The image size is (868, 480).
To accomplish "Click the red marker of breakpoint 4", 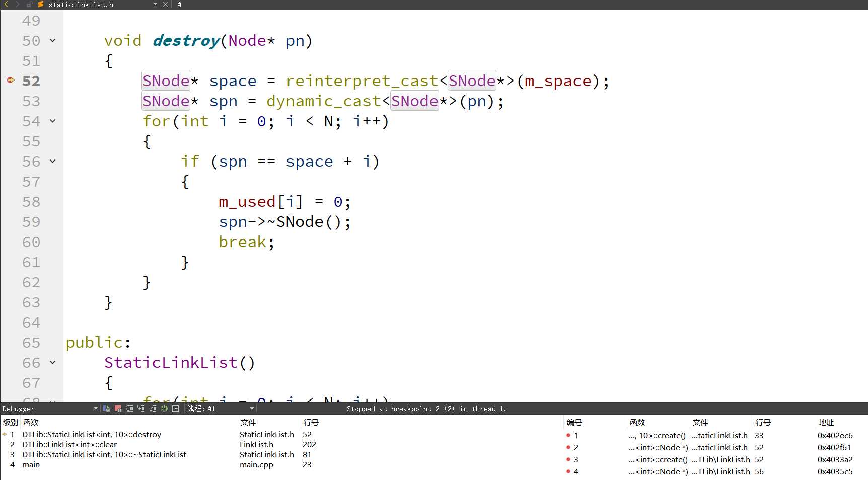I will (568, 472).
